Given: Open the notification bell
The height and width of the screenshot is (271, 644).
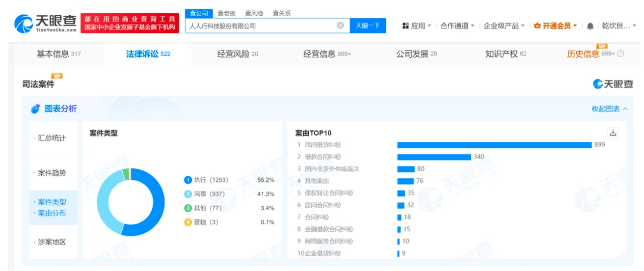Looking at the screenshot, I should click(590, 26).
